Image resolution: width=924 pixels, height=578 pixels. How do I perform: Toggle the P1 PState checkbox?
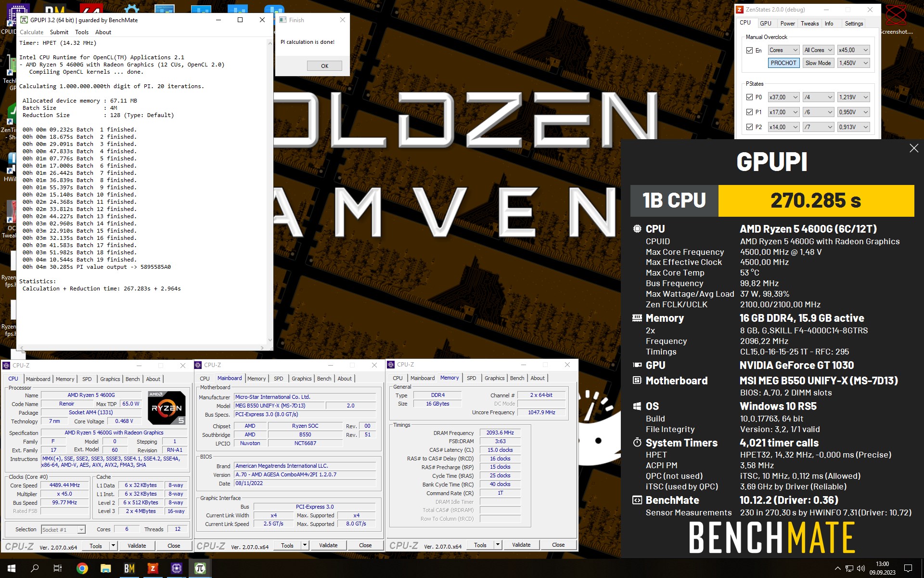[x=749, y=112]
